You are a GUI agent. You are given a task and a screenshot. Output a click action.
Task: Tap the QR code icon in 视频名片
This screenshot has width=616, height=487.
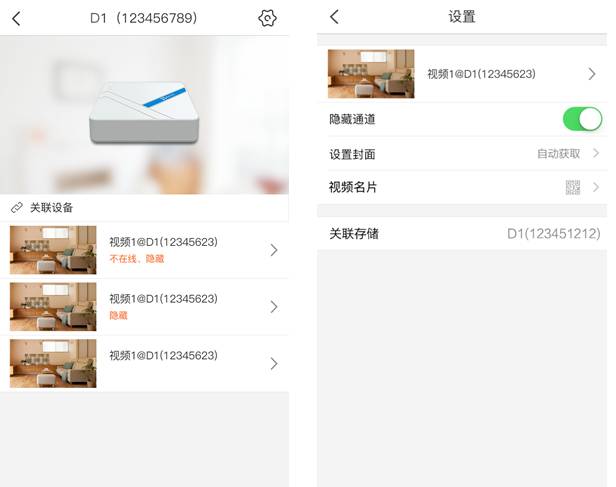coord(573,187)
